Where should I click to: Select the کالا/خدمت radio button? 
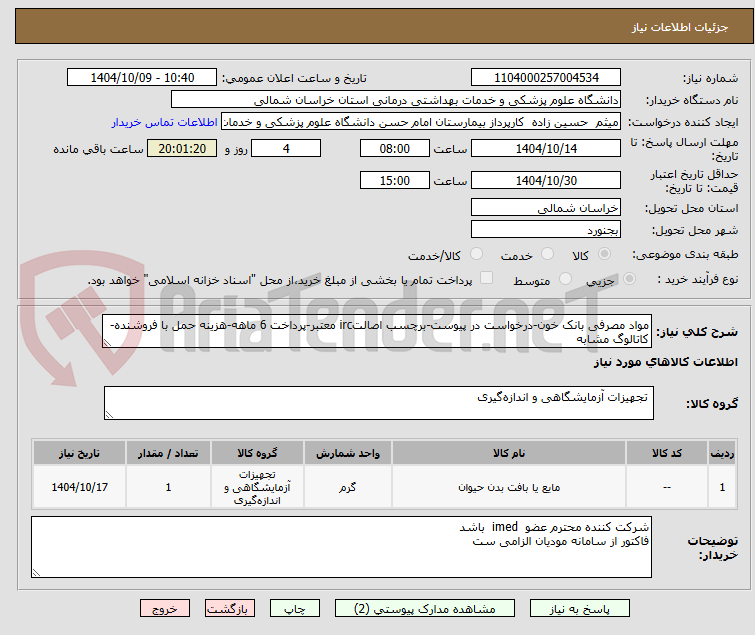[476, 254]
